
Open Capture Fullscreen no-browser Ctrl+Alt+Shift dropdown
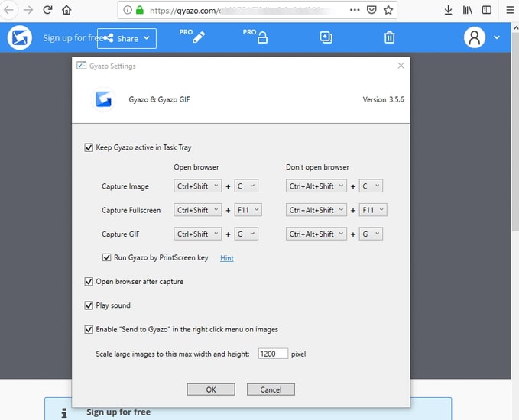[x=316, y=210]
